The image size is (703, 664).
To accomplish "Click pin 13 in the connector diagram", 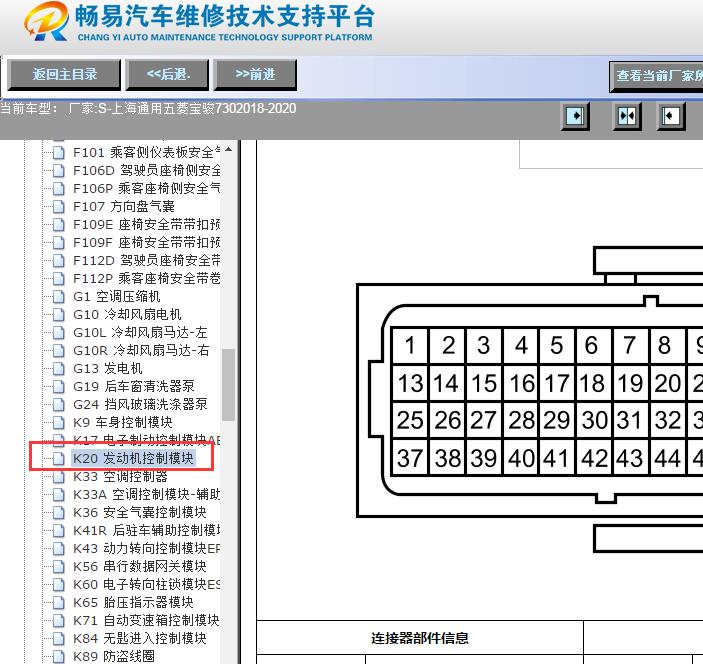I will coord(410,383).
